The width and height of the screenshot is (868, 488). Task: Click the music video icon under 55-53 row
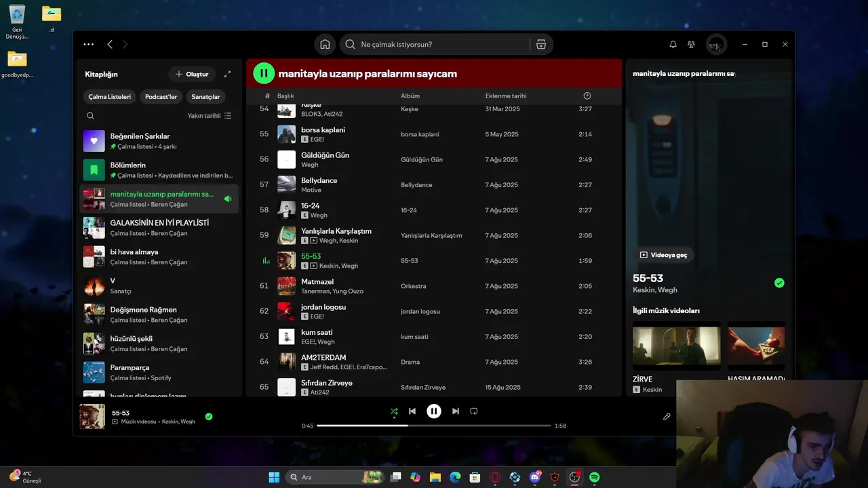[313, 266]
